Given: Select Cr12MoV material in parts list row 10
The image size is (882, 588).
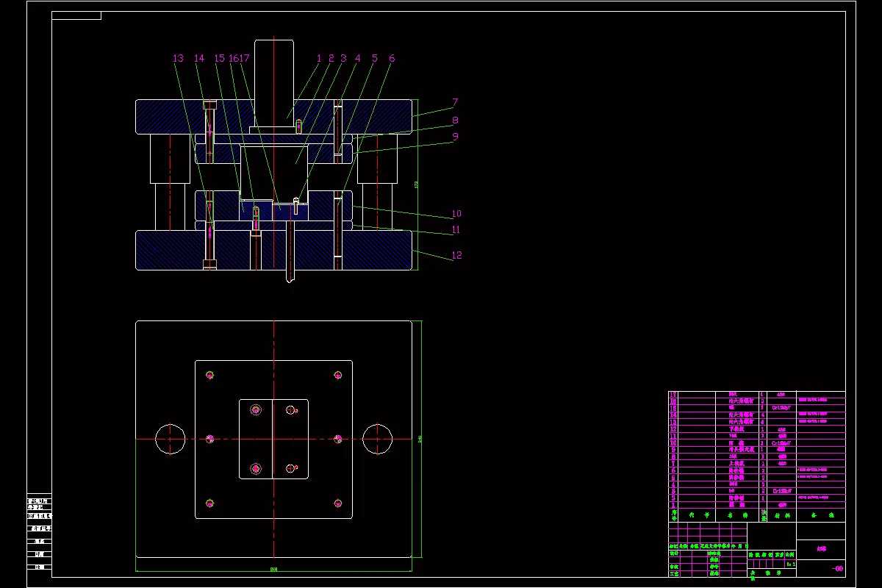Looking at the screenshot, I should [x=781, y=442].
